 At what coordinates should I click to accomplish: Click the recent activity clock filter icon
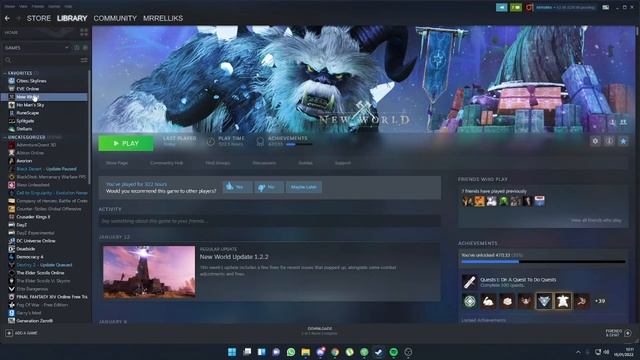(x=77, y=48)
